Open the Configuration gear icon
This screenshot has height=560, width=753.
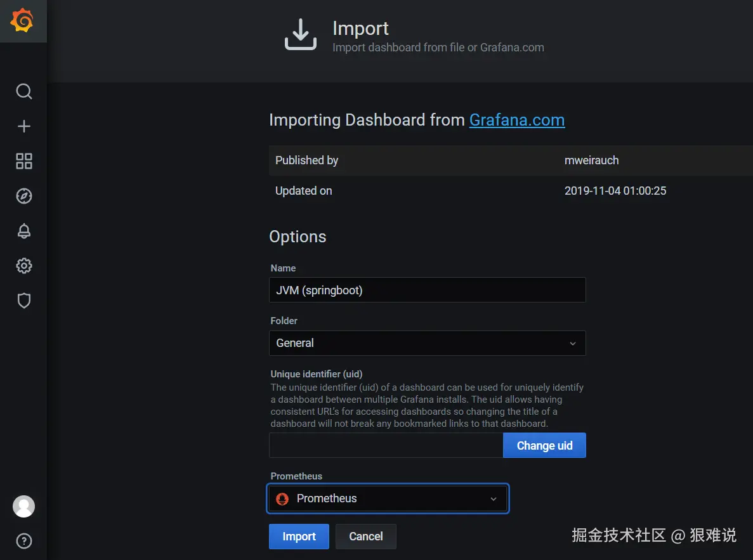[x=24, y=266]
